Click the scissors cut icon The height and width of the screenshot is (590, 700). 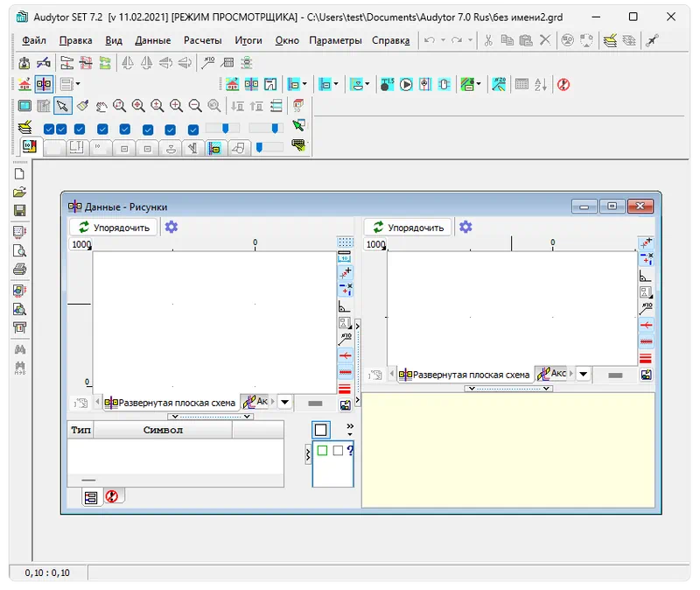pos(488,40)
